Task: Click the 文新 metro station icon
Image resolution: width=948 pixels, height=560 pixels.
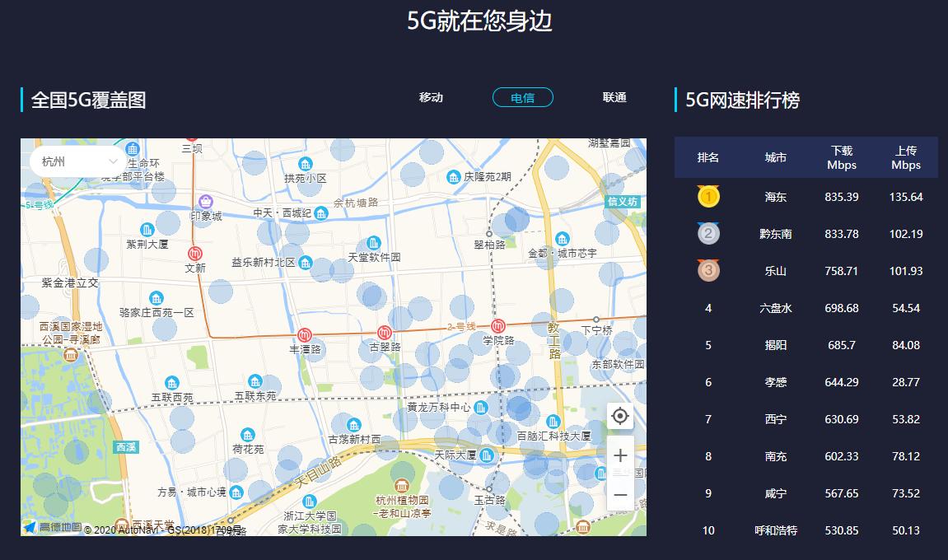Action: pyautogui.click(x=194, y=254)
